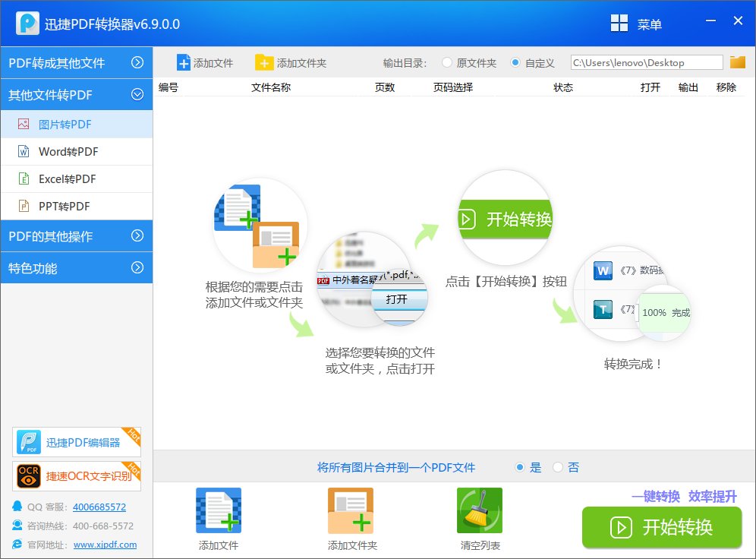Click the top toolbar 添加文件 plus icon
The height and width of the screenshot is (559, 756).
coord(184,63)
